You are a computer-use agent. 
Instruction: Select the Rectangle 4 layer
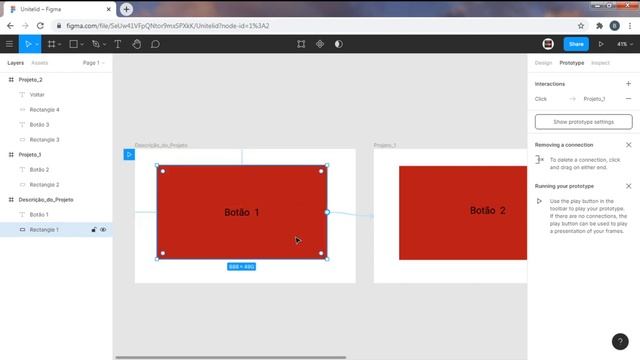click(x=56, y=110)
